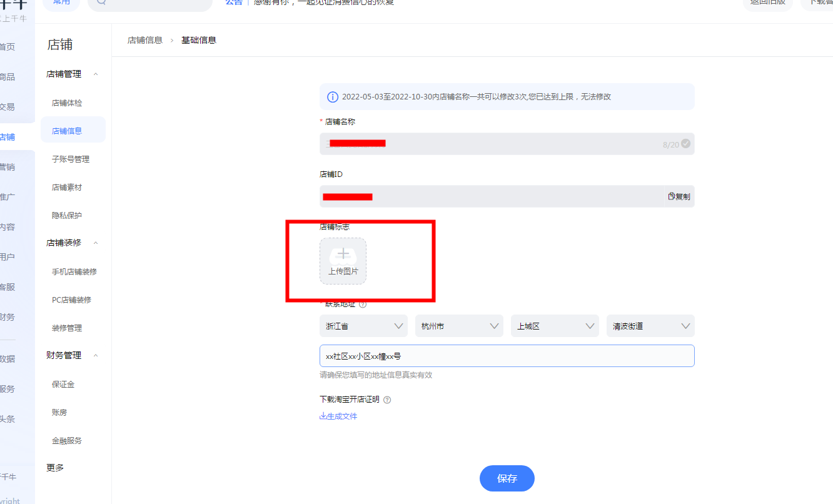The image size is (833, 504).
Task: Click the checkmark icon in the shop name field
Action: [x=685, y=143]
